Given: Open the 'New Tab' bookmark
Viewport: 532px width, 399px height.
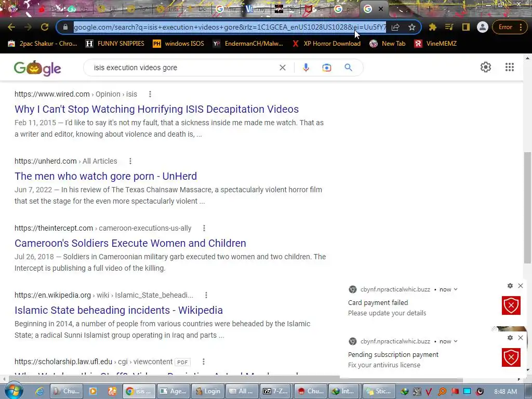Looking at the screenshot, I should [x=387, y=44].
